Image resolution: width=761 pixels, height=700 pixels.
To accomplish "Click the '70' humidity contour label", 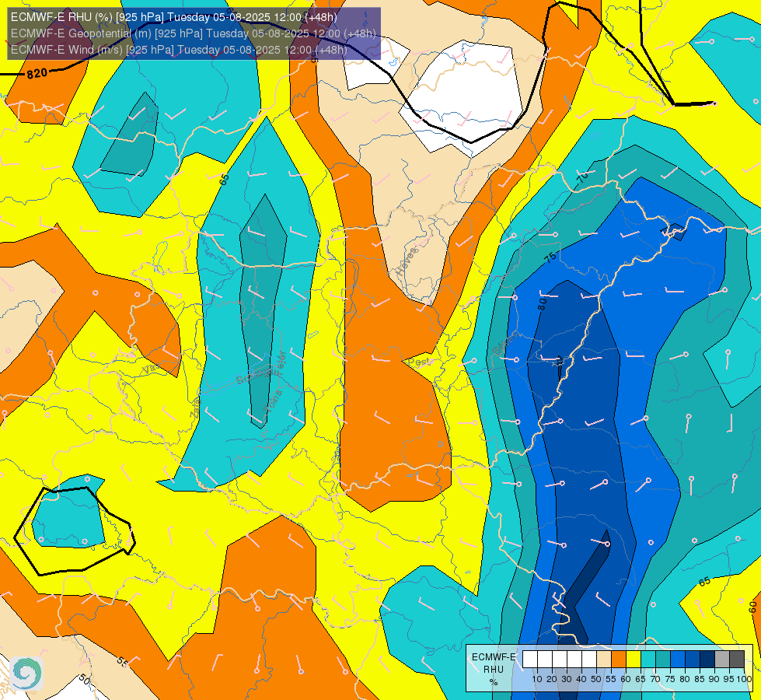I will [x=582, y=177].
